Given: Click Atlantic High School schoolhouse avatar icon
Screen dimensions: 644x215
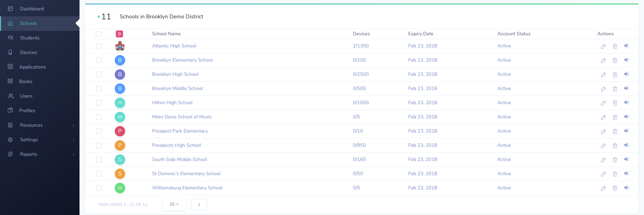Looking at the screenshot, I should (x=120, y=46).
